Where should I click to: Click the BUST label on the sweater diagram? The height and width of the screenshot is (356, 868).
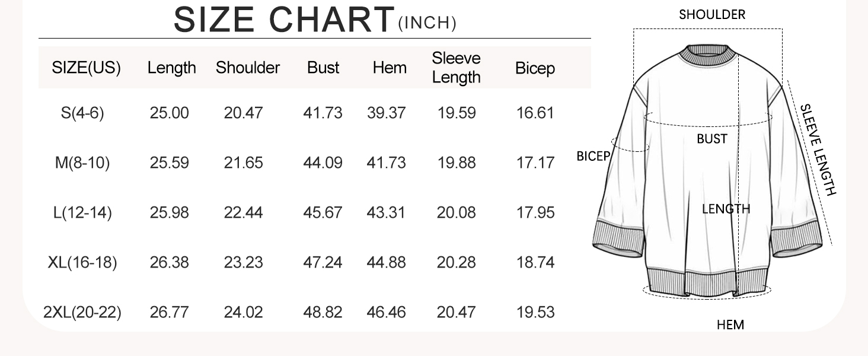pos(711,139)
